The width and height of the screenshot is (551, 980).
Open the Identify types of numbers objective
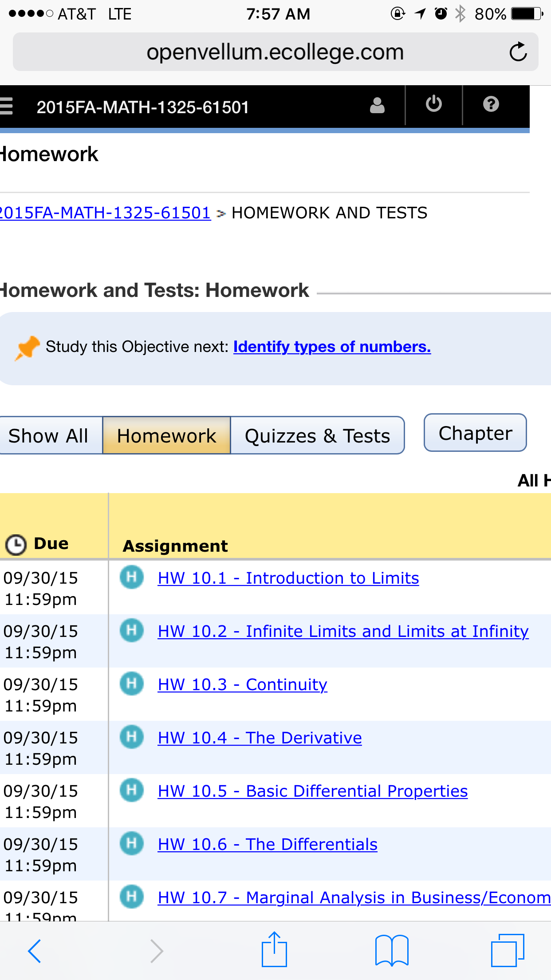(x=332, y=347)
